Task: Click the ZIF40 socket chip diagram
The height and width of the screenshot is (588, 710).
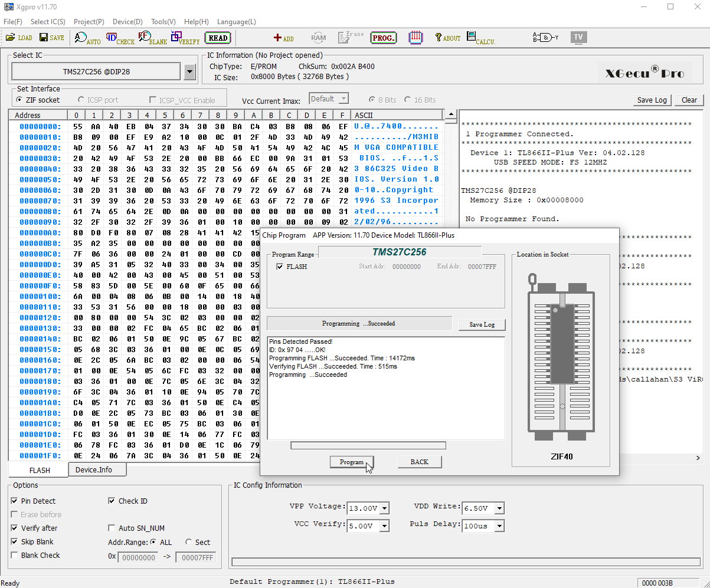Action: pyautogui.click(x=561, y=358)
